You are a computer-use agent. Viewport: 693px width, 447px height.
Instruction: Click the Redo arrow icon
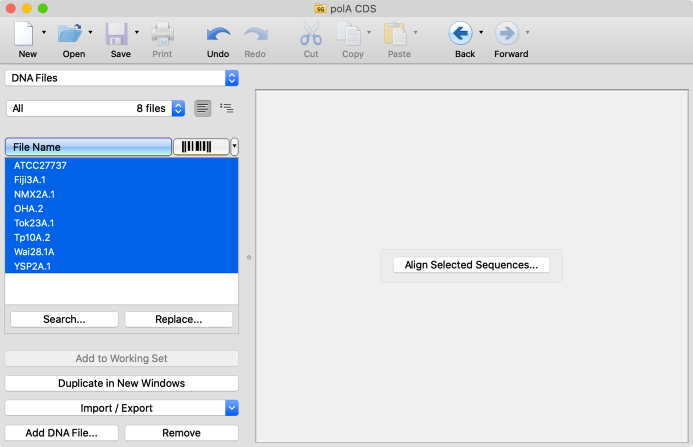pyautogui.click(x=255, y=34)
